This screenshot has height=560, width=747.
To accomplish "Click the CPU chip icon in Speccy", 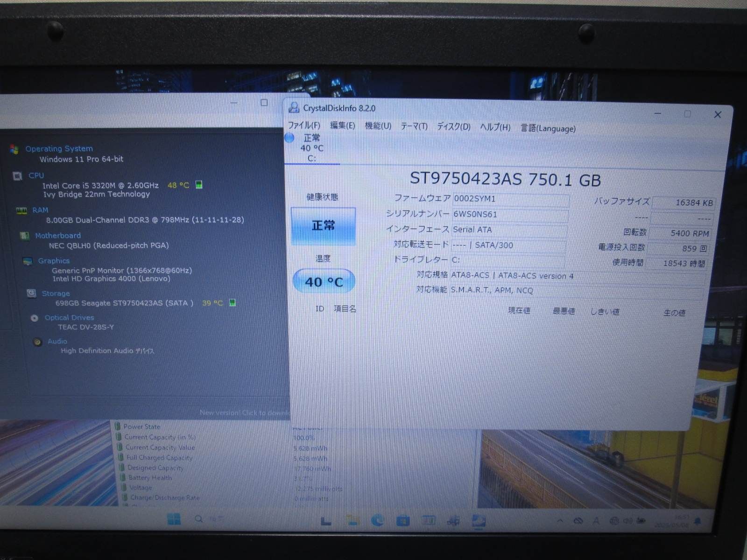I will [x=17, y=176].
